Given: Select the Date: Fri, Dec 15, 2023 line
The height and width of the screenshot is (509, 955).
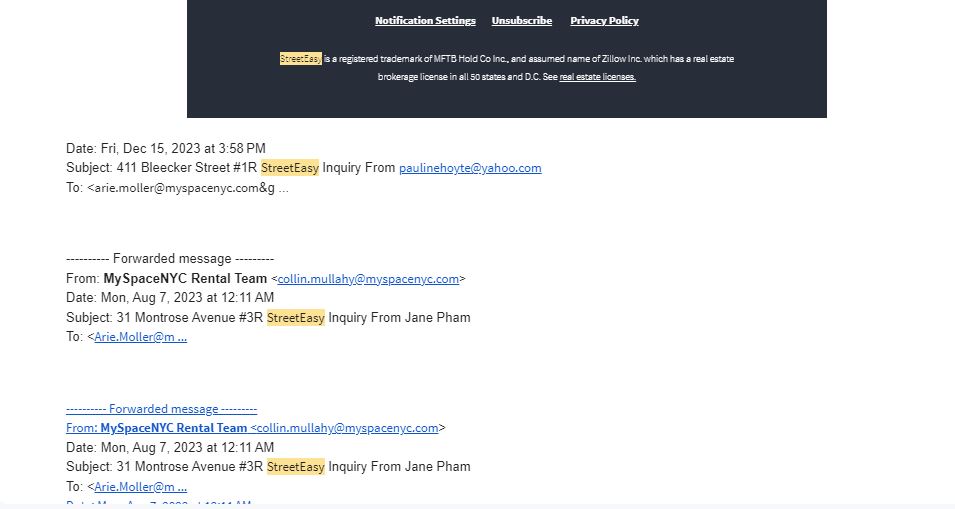Looking at the screenshot, I should click(166, 149).
